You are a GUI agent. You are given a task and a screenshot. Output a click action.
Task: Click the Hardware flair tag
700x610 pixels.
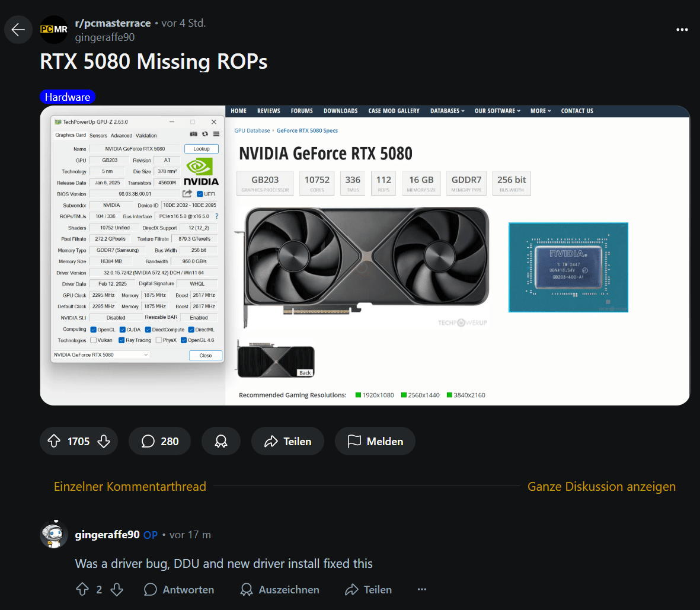pyautogui.click(x=68, y=97)
